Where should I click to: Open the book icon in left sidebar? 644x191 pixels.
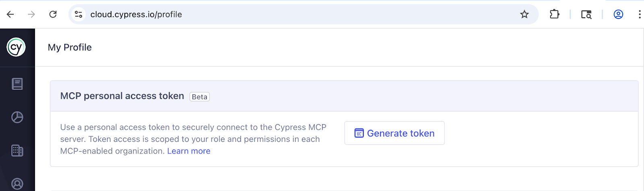(17, 84)
